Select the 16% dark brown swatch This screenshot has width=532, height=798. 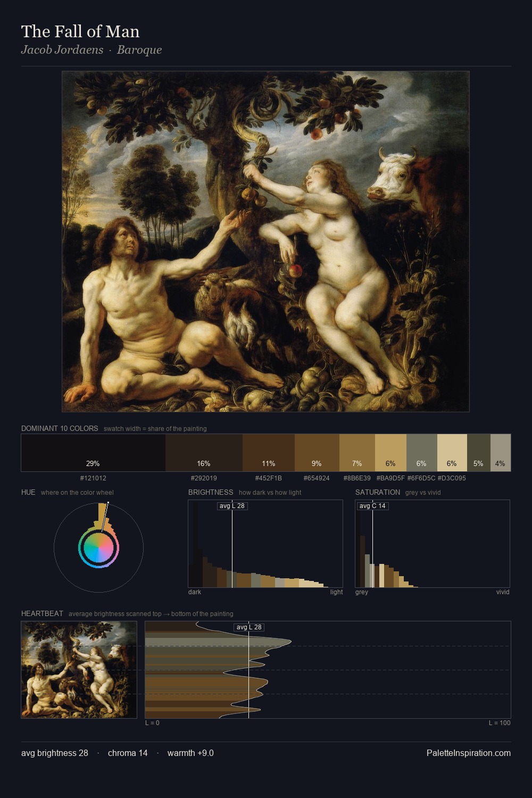(204, 453)
